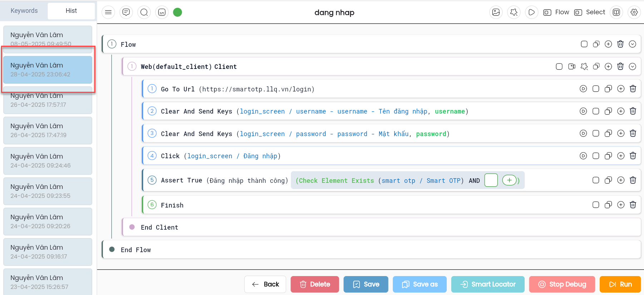The image size is (644, 295).
Task: Delete the Flow row with trash icon
Action: tap(620, 44)
